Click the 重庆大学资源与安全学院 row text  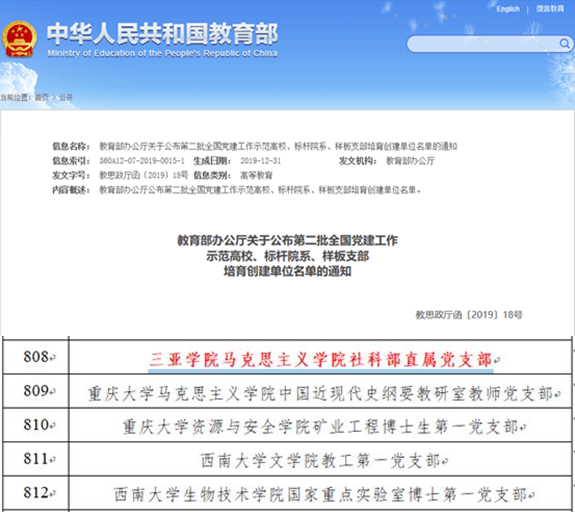321,427
